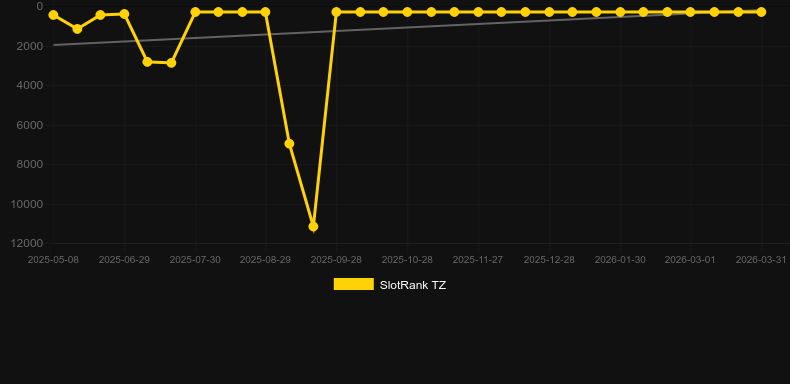Click the 8000 y-axis label
This screenshot has height=384, width=790.
point(30,164)
